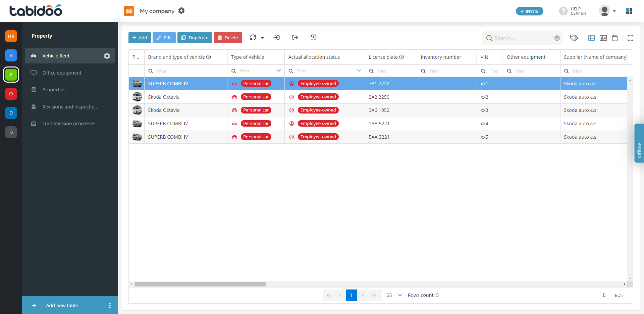Click the refresh data icon
This screenshot has width=644, height=314.
253,38
